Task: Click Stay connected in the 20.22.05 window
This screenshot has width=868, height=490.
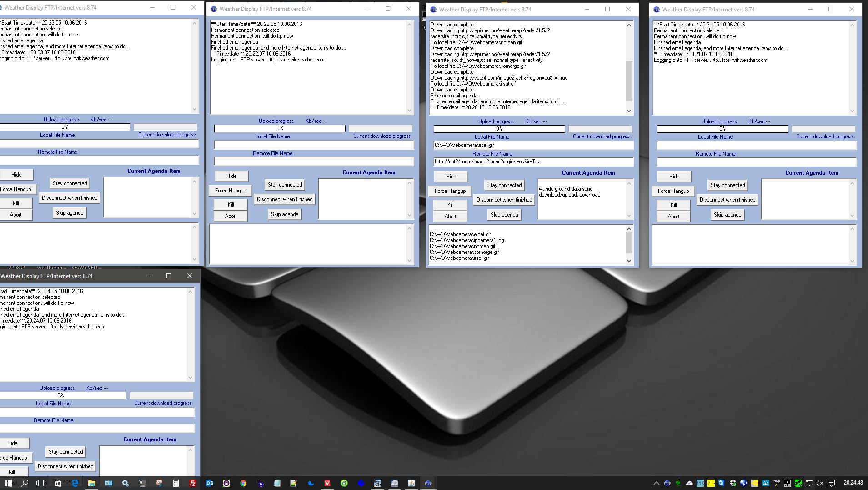Action: tap(285, 185)
